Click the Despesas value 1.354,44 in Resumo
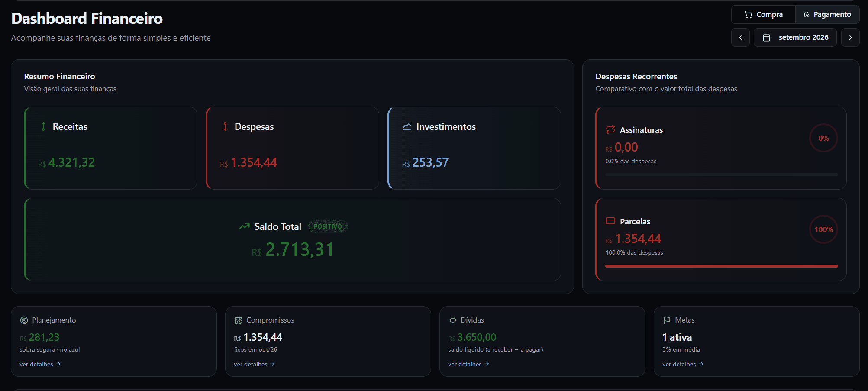Viewport: 868px width, 391px height. pyautogui.click(x=254, y=162)
